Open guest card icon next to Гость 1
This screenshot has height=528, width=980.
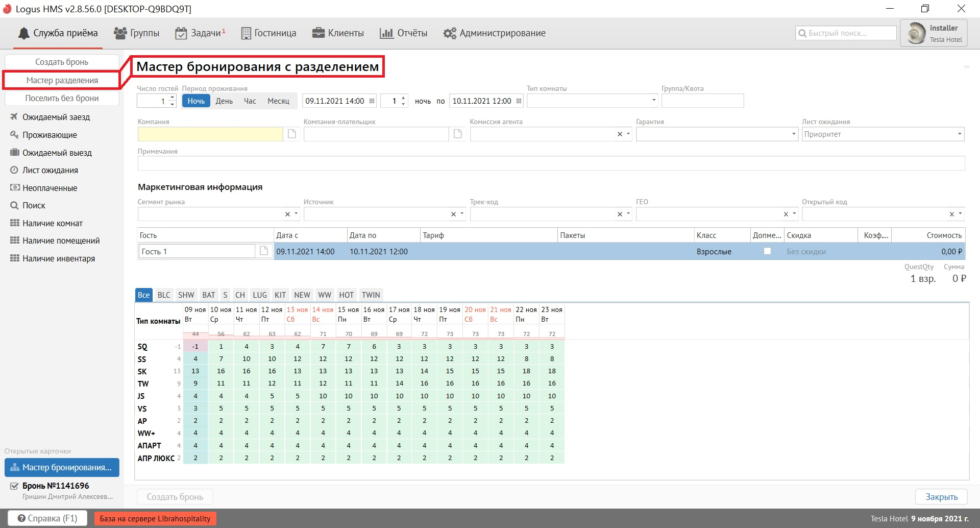(x=264, y=251)
